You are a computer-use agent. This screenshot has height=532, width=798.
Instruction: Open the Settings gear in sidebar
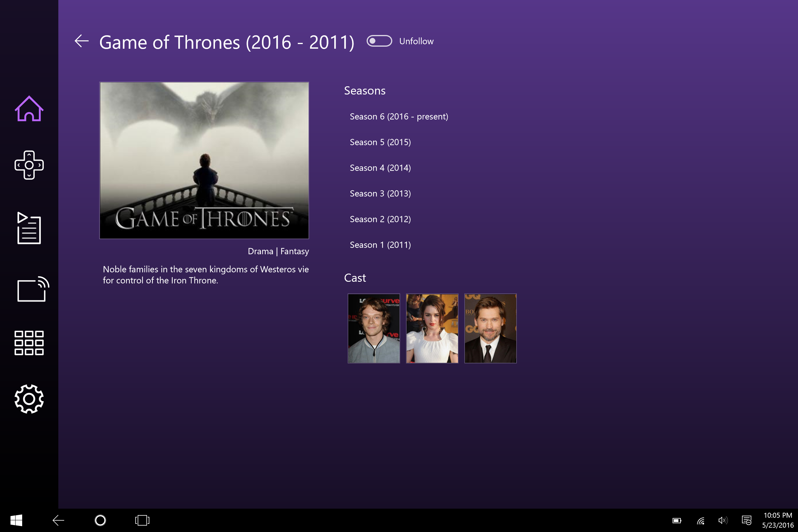pos(29,399)
